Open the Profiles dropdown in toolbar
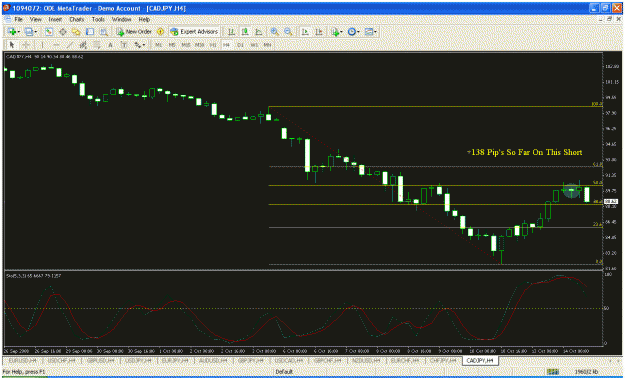The image size is (625, 378). coord(30,32)
